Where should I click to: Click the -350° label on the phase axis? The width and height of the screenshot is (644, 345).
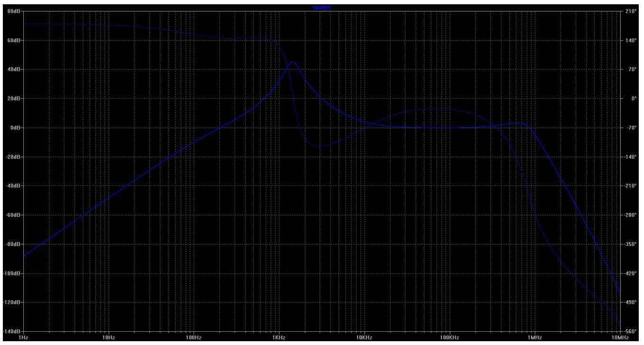(x=631, y=244)
